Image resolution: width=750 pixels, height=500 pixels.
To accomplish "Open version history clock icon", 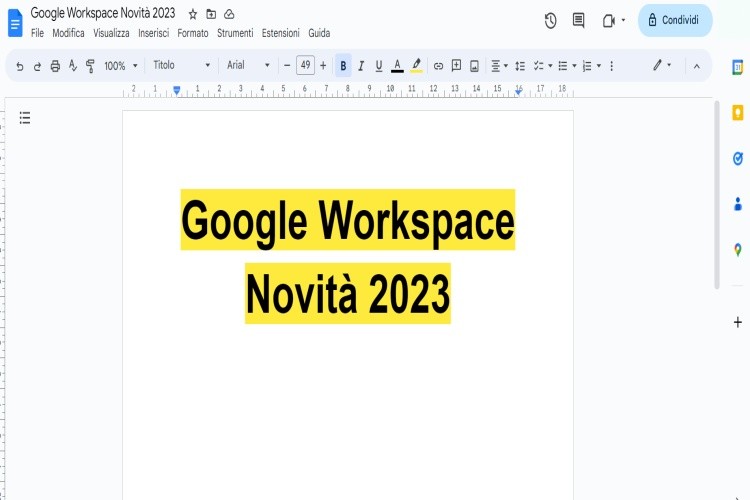I will point(550,21).
